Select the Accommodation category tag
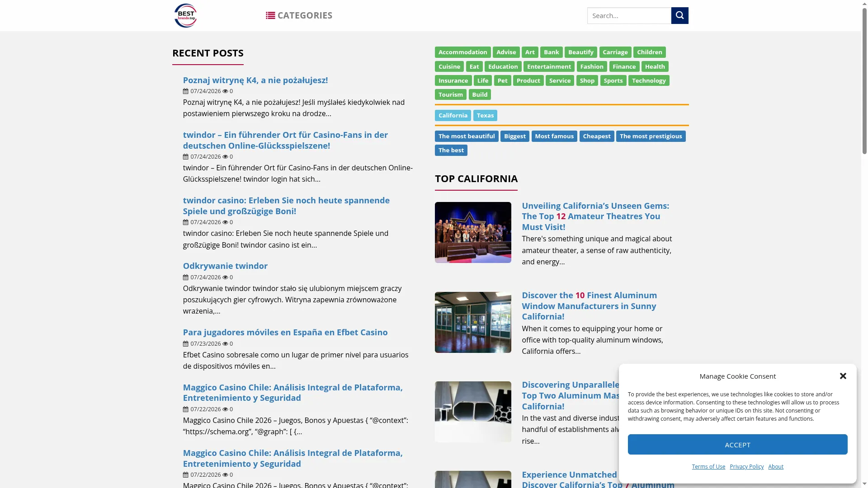The height and width of the screenshot is (488, 868). point(462,52)
